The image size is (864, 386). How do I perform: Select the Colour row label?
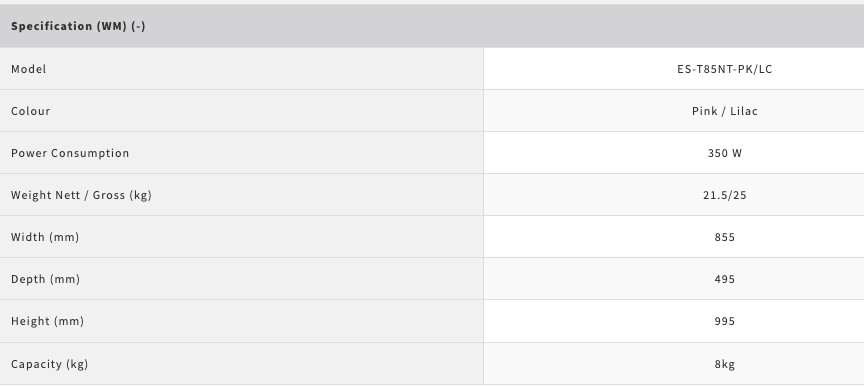point(31,111)
